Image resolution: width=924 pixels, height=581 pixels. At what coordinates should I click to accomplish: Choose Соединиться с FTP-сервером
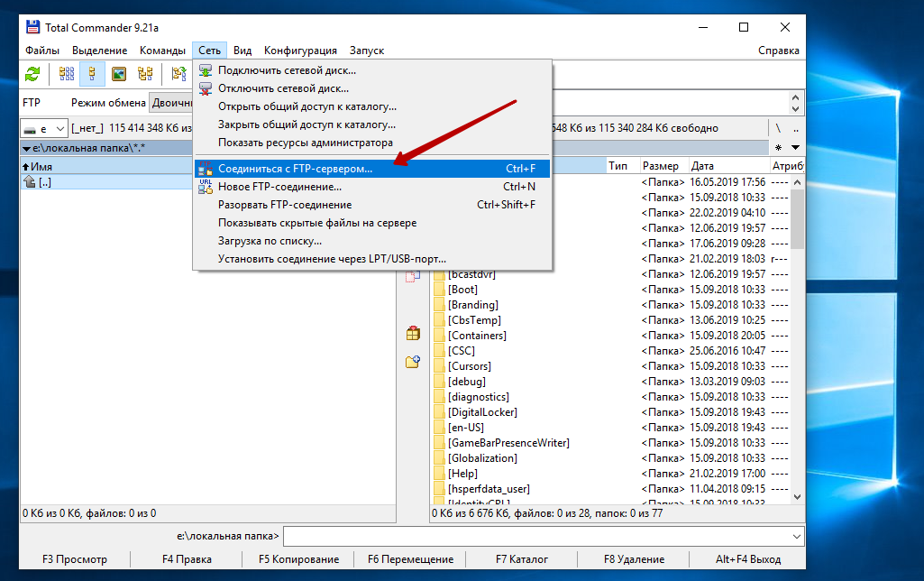tap(372, 169)
